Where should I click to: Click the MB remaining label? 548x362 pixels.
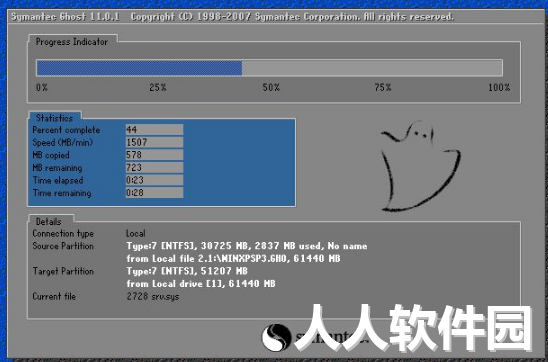point(57,168)
